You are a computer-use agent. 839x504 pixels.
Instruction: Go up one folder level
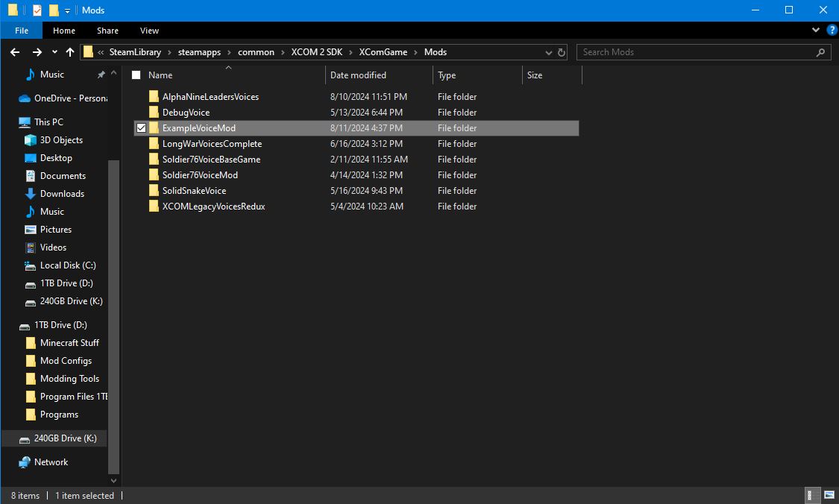pyautogui.click(x=70, y=52)
